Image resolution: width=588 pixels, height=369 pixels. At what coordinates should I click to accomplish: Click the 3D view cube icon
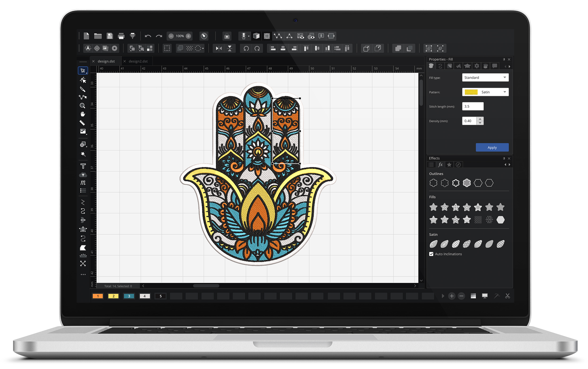click(x=256, y=36)
